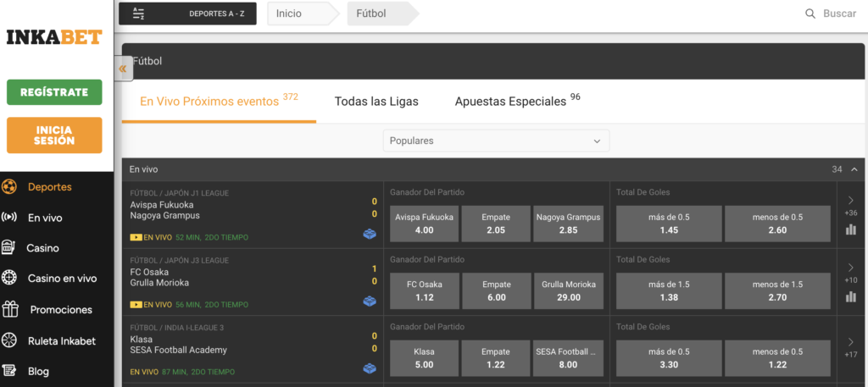868x387 pixels.
Task: Bet on Avispa Fukuoka at 4.00
Action: 424,224
